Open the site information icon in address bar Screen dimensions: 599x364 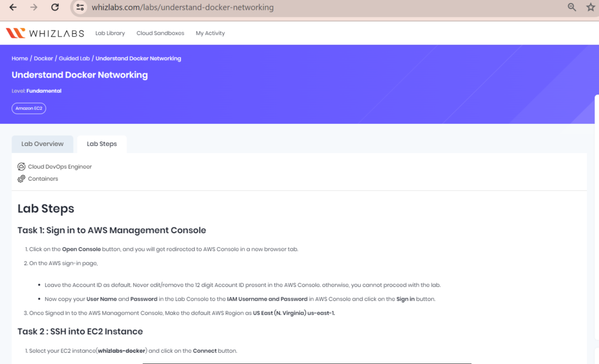pyautogui.click(x=79, y=8)
